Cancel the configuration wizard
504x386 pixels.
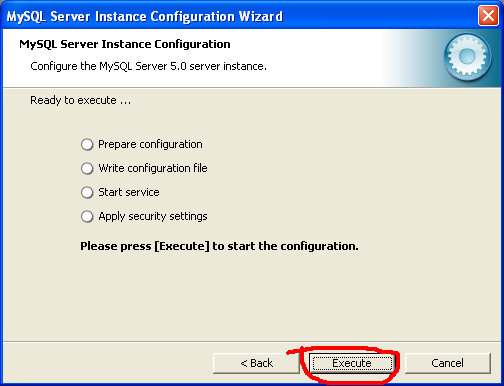[447, 363]
